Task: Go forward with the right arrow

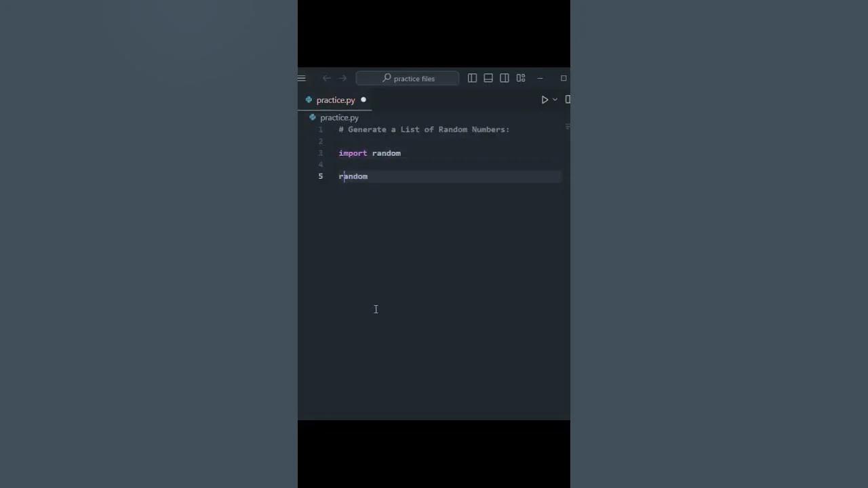Action: point(342,79)
